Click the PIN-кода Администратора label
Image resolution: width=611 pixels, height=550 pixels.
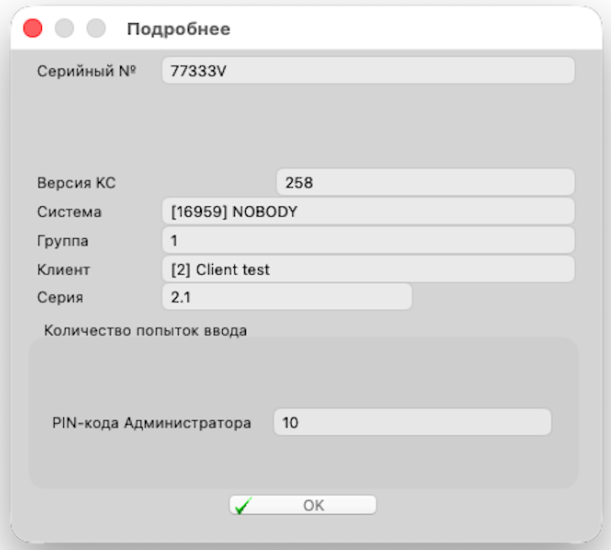coord(152,423)
